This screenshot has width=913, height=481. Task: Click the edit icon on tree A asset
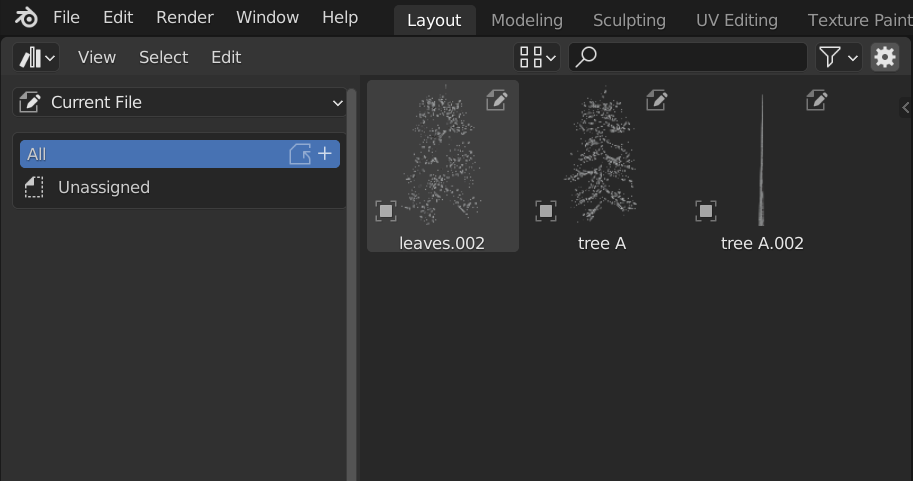point(657,100)
